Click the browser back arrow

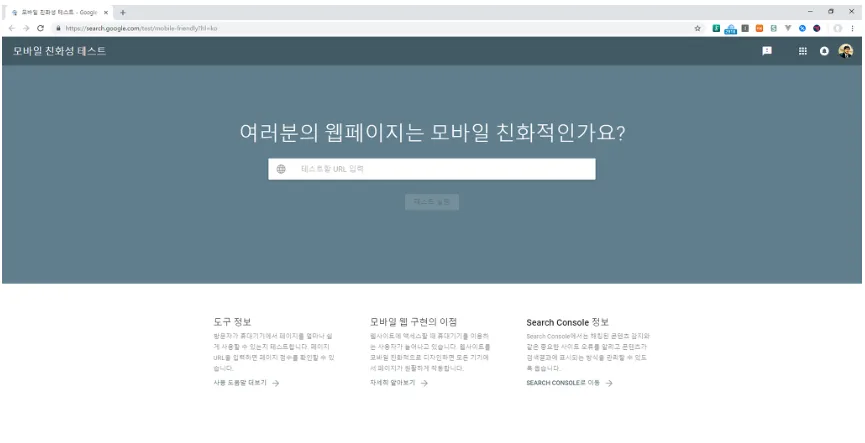pos(11,28)
